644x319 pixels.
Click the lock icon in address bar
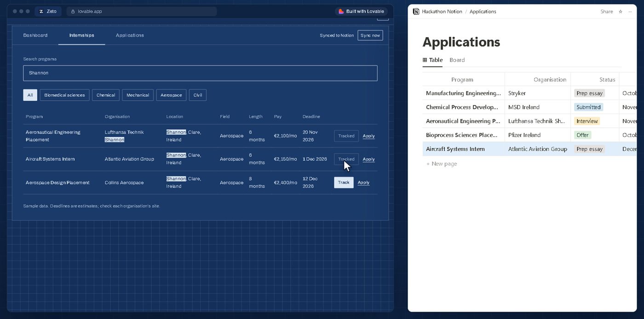point(73,11)
